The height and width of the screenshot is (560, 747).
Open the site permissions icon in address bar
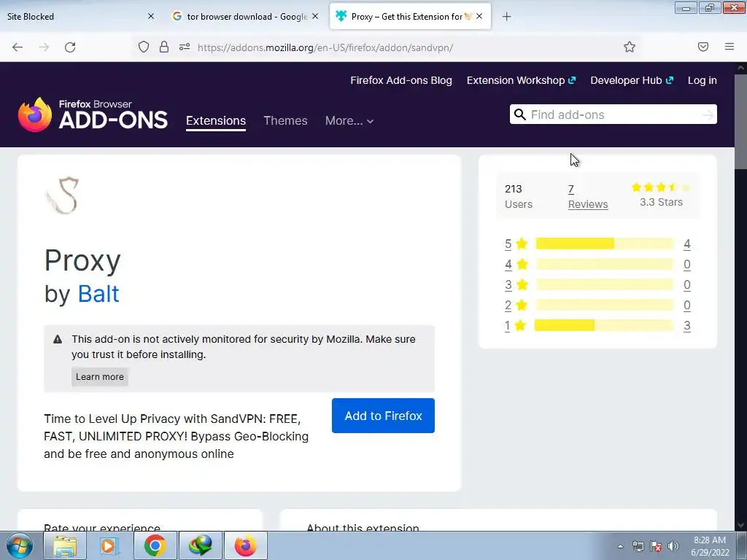(x=185, y=47)
